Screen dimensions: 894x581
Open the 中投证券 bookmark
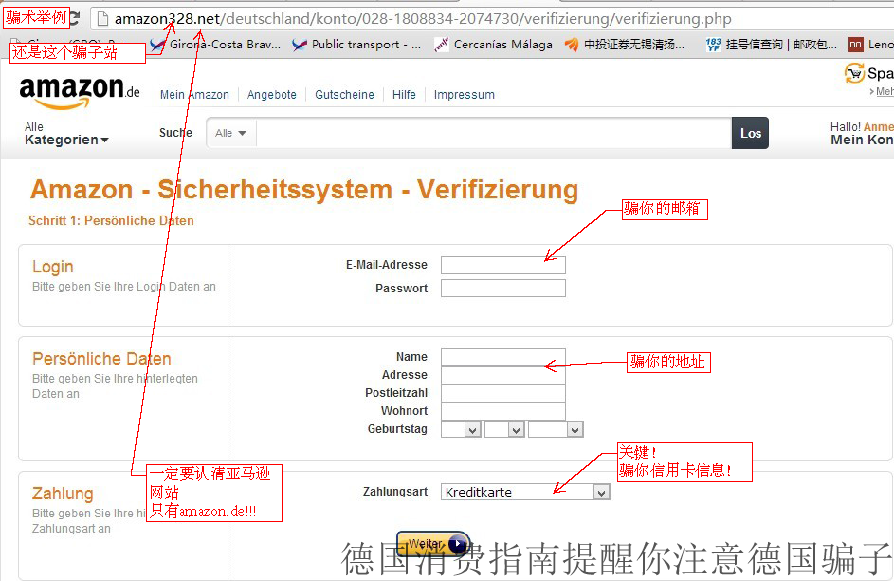click(x=625, y=44)
